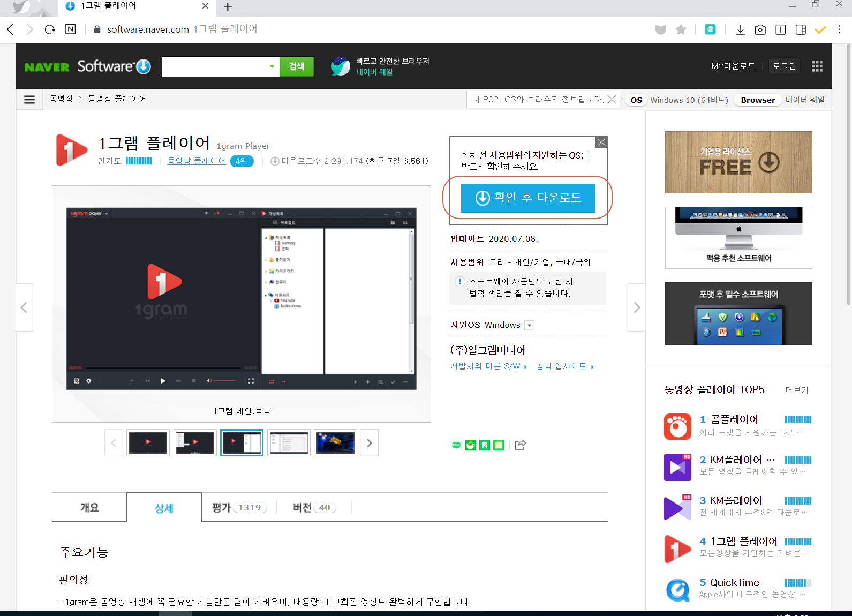The image size is (852, 616).
Task: Click 더보기 in TOP5 list
Action: 797,390
